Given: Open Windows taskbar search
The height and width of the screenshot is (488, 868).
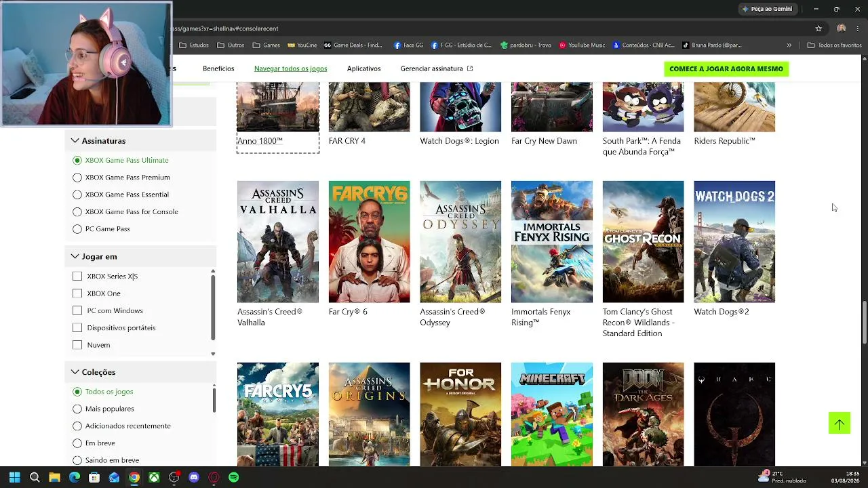Looking at the screenshot, I should [35, 477].
